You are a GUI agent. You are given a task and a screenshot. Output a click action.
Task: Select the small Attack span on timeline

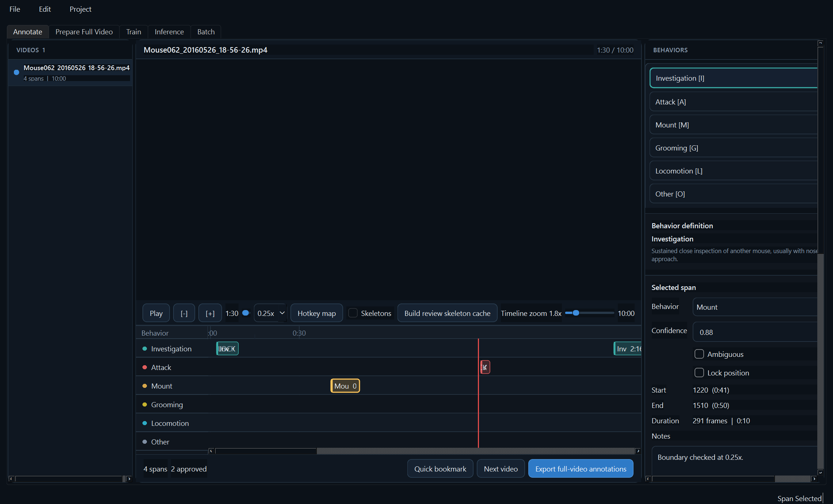(485, 367)
